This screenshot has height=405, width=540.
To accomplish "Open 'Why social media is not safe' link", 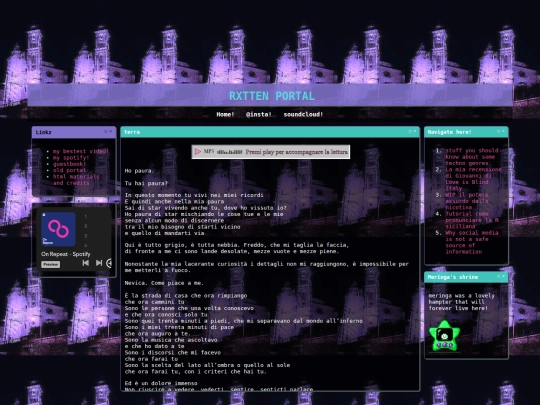I will point(472,242).
